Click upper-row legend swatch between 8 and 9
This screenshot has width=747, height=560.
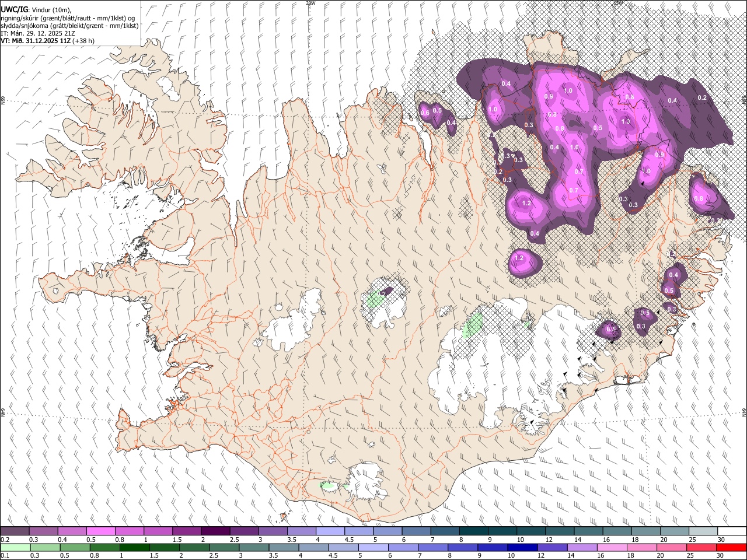click(474, 531)
